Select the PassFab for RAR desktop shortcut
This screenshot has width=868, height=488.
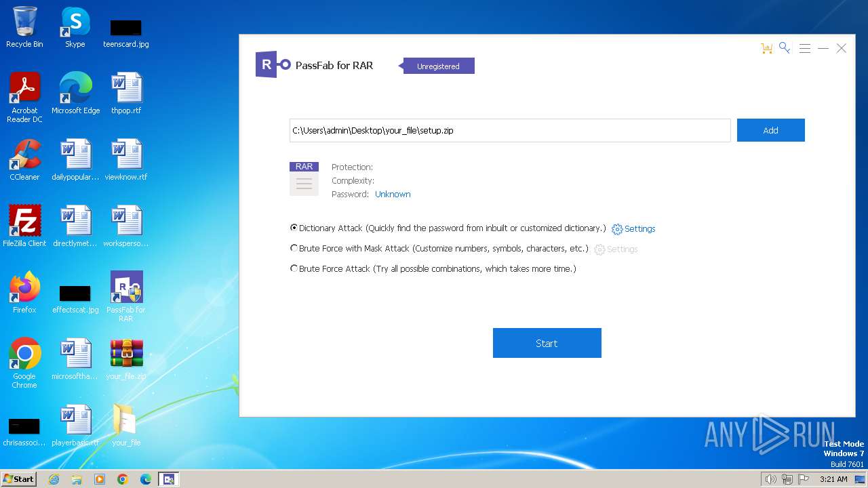(x=126, y=297)
